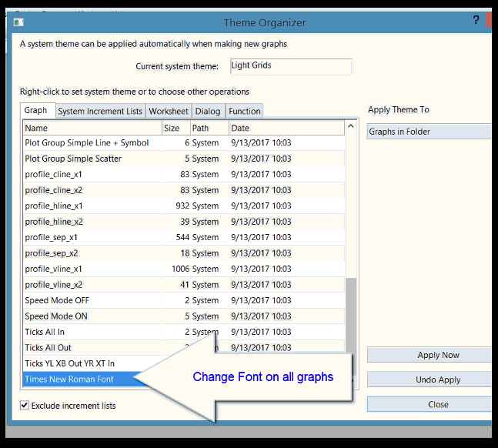Select the Times New Roman Font theme
This screenshot has height=448, width=498.
69,379
